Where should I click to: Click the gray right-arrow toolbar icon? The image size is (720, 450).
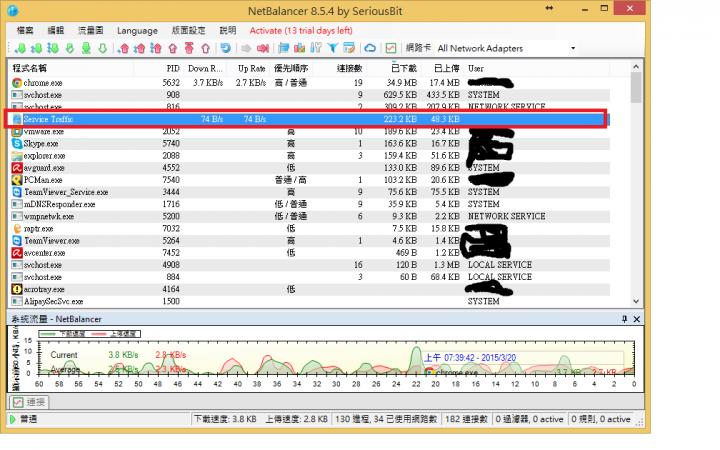click(246, 48)
